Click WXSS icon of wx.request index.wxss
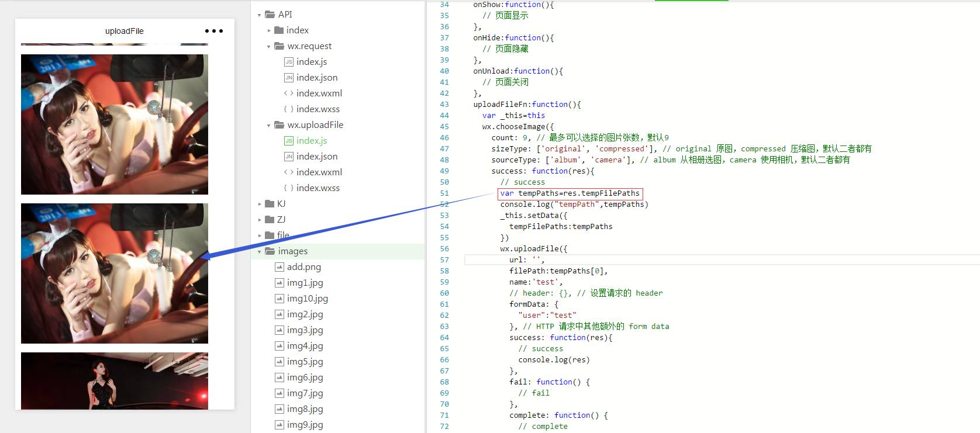The height and width of the screenshot is (433, 980). [x=289, y=109]
